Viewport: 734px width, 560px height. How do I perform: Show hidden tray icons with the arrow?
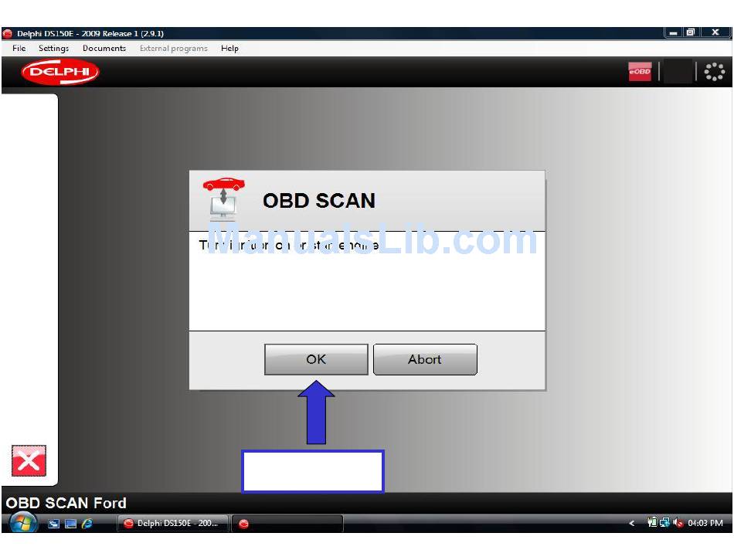[632, 523]
